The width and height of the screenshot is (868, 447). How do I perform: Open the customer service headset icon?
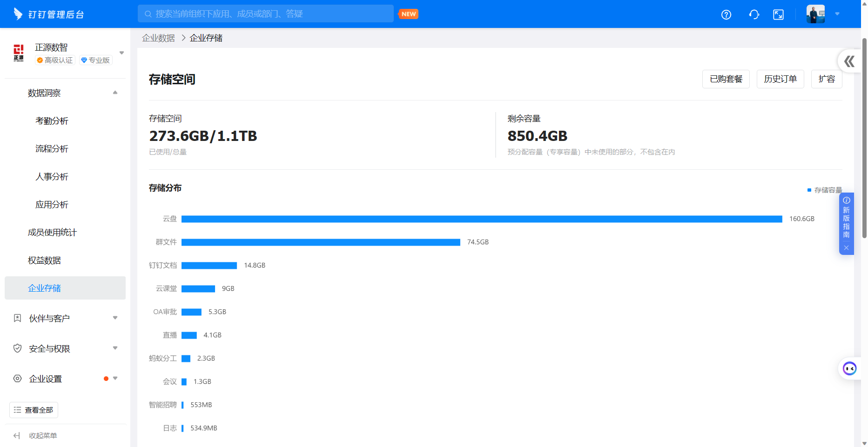coord(754,14)
